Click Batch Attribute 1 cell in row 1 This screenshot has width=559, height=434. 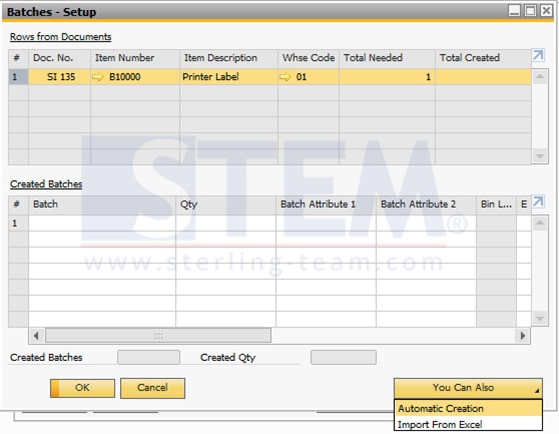coord(326,223)
